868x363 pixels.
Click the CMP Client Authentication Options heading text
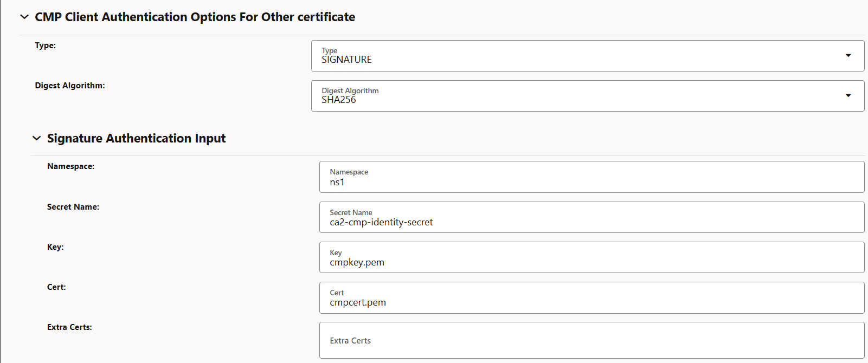coord(195,17)
